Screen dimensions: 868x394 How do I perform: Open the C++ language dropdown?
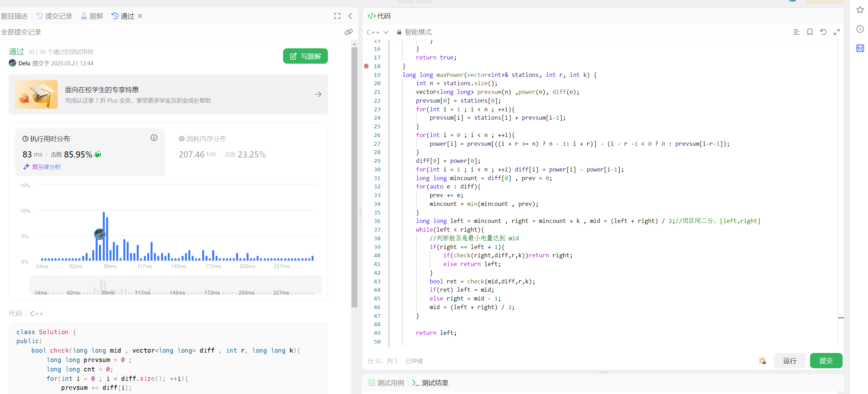coord(377,32)
